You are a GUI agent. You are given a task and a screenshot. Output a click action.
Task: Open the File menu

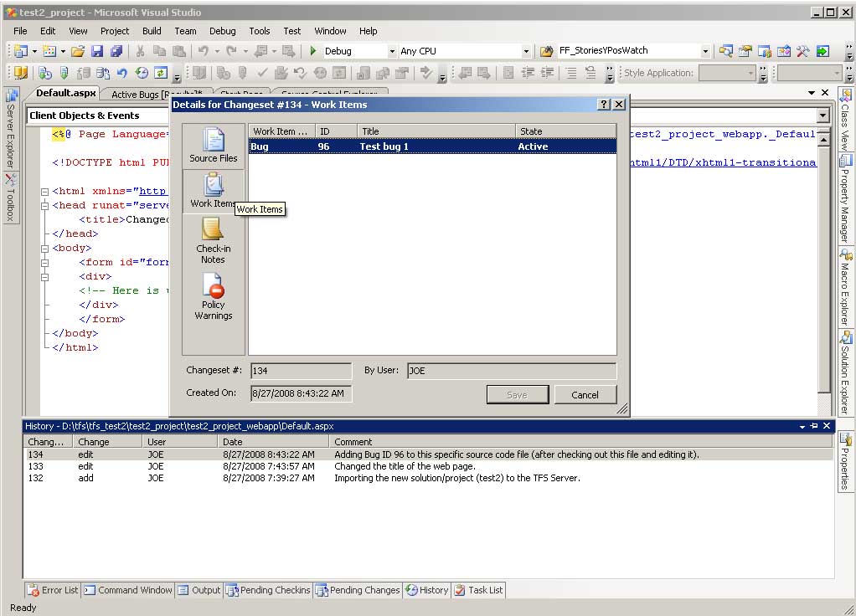coord(20,31)
